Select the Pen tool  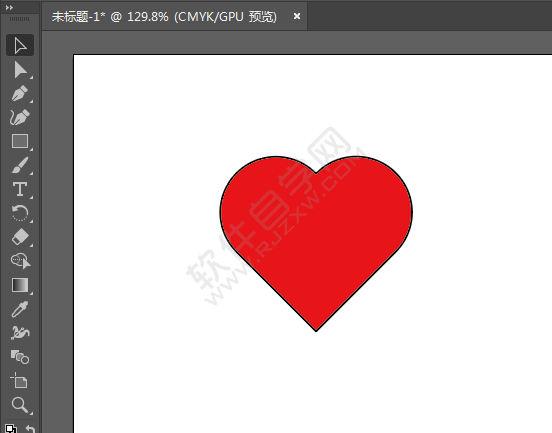pos(20,93)
